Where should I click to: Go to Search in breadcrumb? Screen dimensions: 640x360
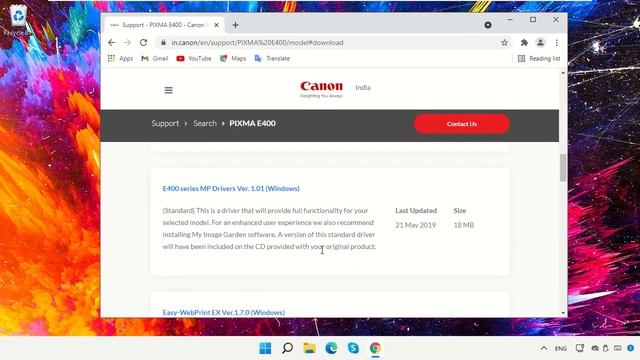[205, 123]
